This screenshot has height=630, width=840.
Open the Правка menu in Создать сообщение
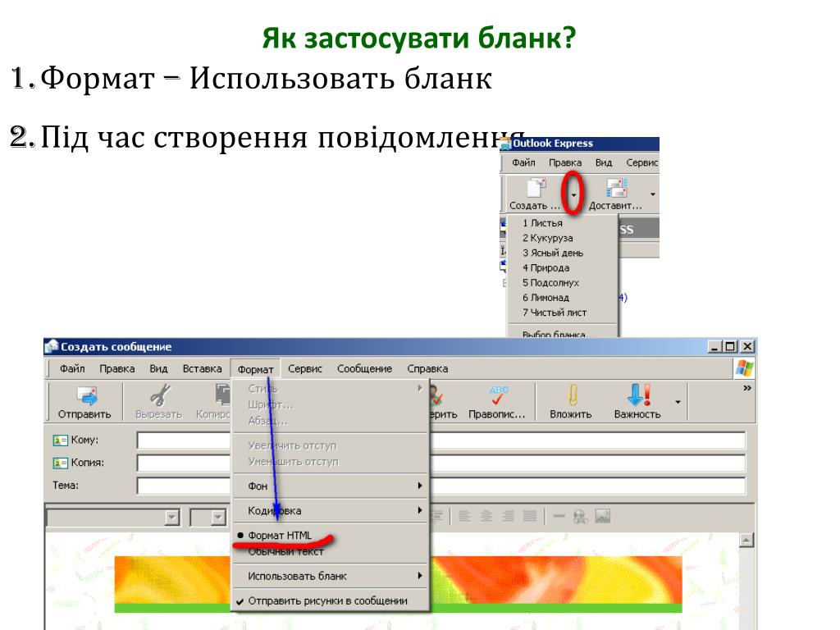(116, 368)
